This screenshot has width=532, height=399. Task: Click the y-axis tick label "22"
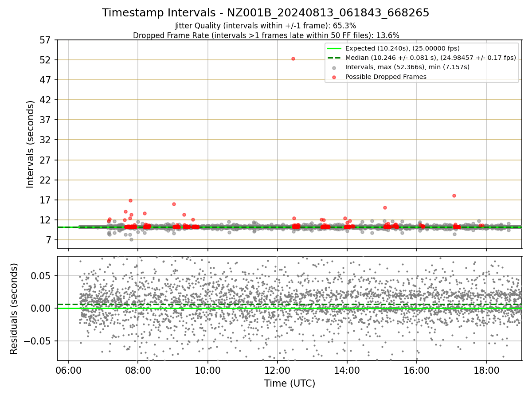[x=46, y=180]
